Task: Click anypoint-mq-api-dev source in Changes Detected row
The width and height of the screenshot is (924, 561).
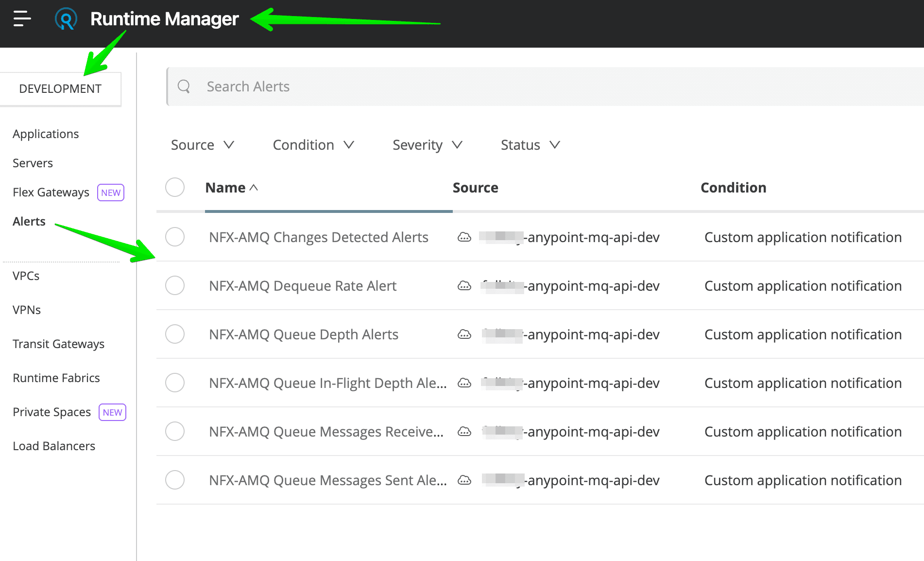Action: [x=569, y=237]
